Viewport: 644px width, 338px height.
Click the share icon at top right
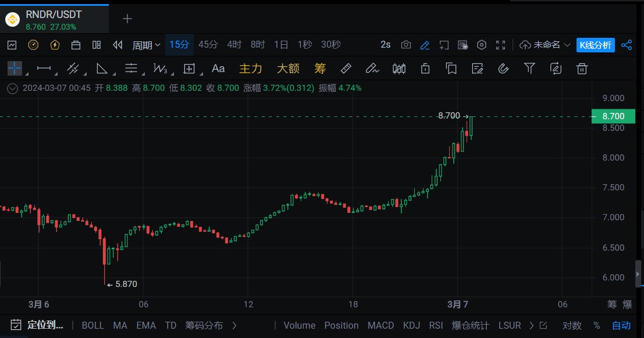pyautogui.click(x=627, y=45)
